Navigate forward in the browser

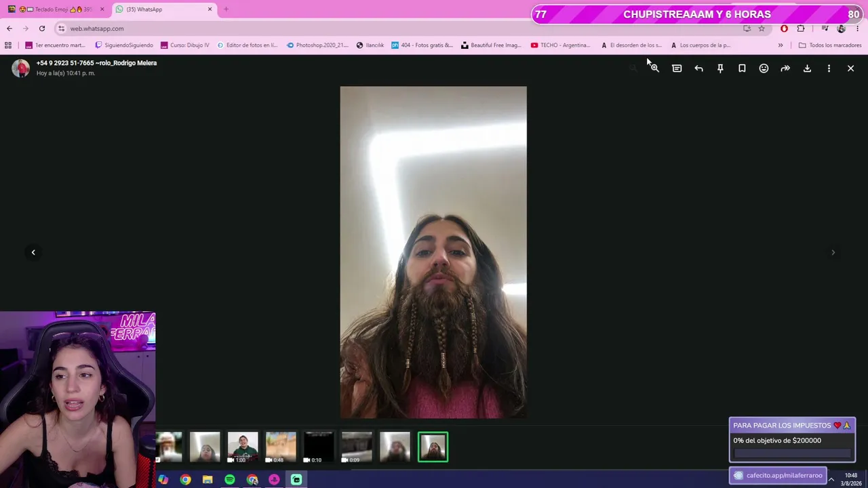pos(26,28)
